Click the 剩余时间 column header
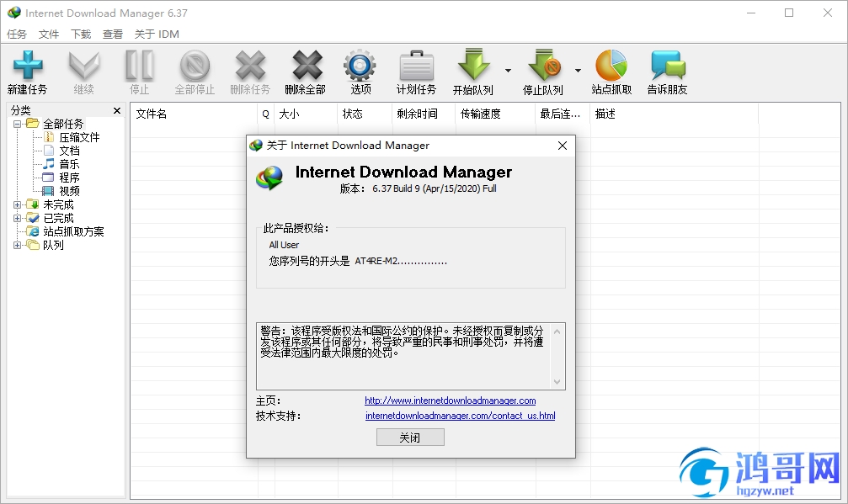This screenshot has height=504, width=848. 424,114
